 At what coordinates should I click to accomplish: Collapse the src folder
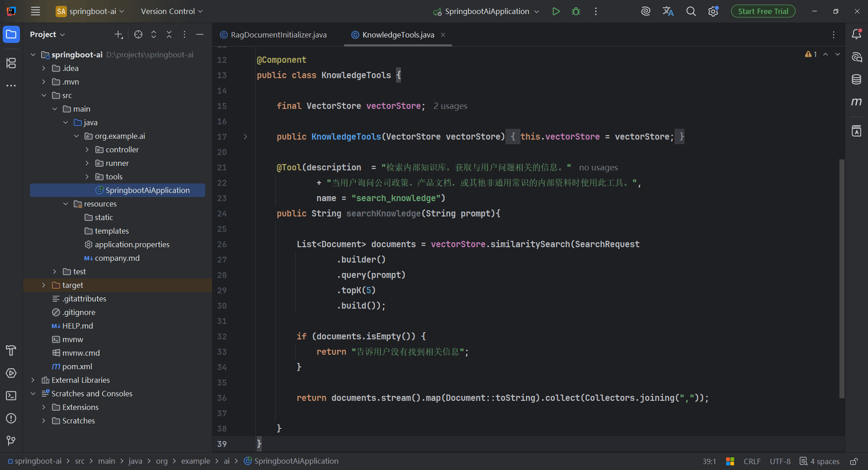click(44, 95)
